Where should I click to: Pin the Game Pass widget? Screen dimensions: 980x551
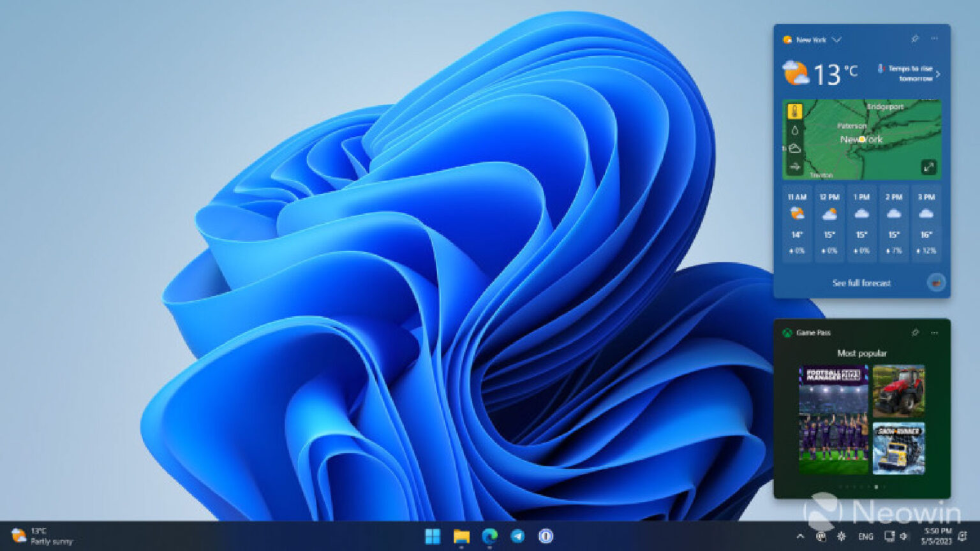(915, 332)
